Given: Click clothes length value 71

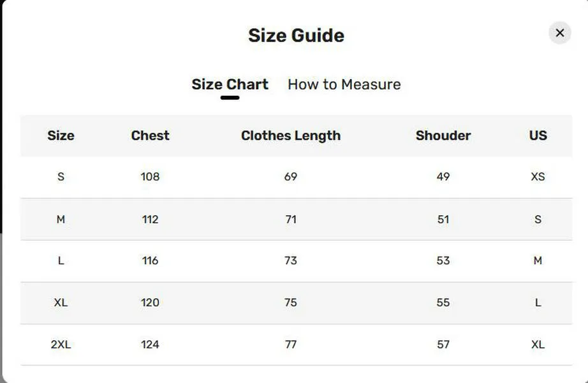Looking at the screenshot, I should (291, 220).
